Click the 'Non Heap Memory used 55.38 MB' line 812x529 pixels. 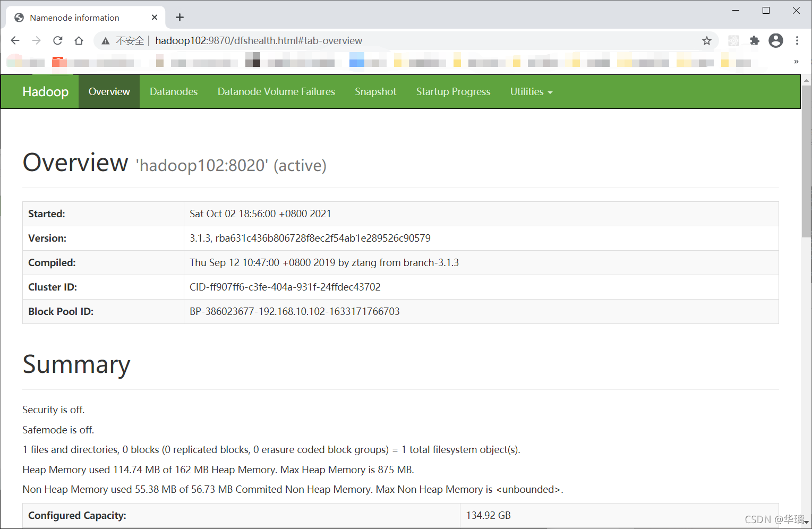(293, 490)
